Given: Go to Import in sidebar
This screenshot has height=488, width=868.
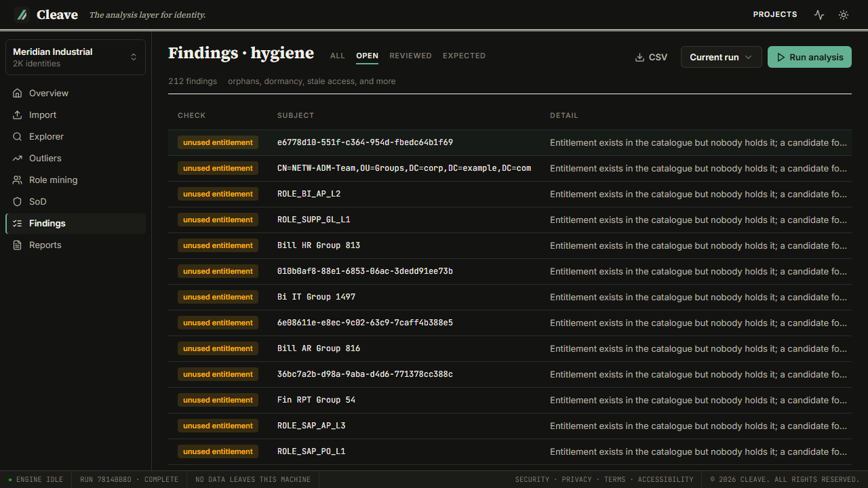Looking at the screenshot, I should tap(75, 115).
